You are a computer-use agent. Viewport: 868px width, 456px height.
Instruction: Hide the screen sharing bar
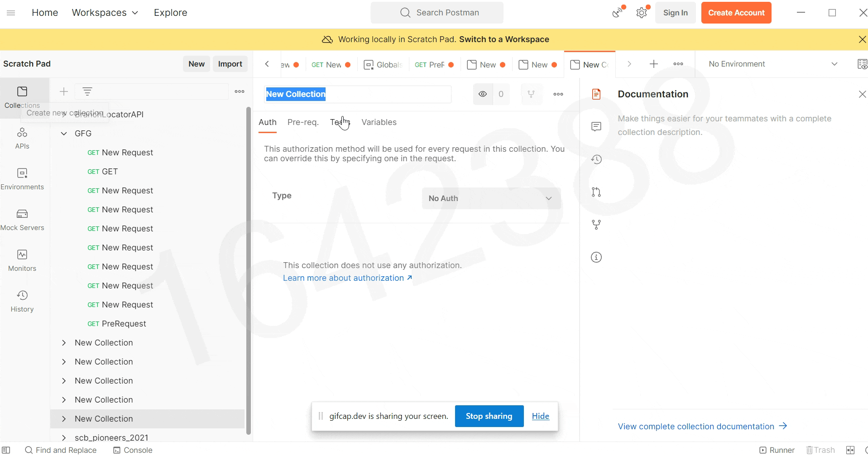pyautogui.click(x=540, y=416)
